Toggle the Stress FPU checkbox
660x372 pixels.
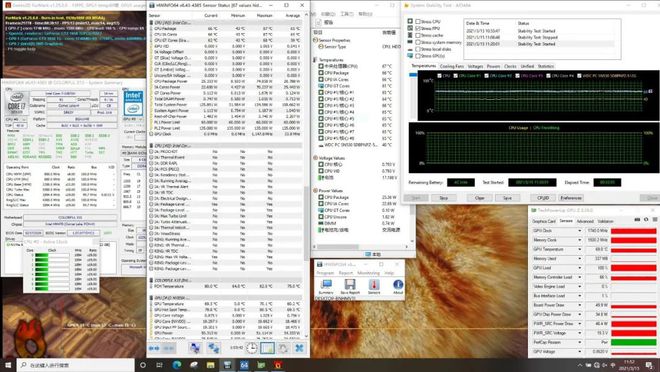coord(418,28)
